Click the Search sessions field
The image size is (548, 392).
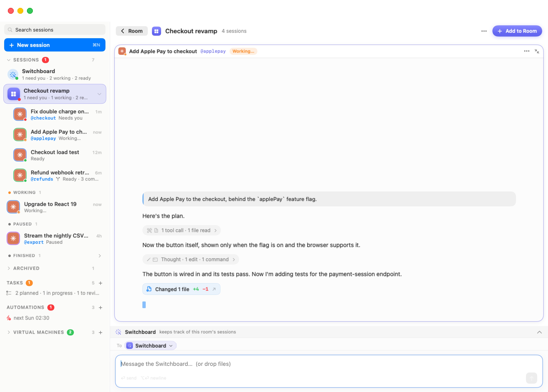click(55, 30)
